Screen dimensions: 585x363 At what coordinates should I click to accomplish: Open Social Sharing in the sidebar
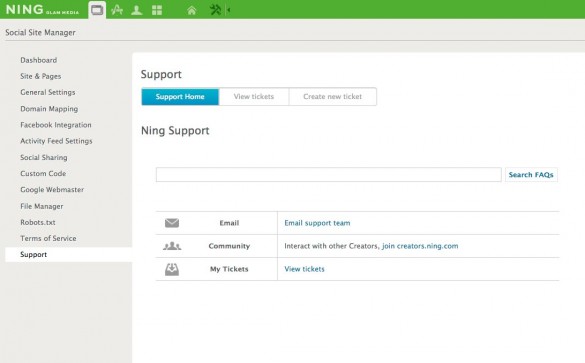click(x=44, y=157)
